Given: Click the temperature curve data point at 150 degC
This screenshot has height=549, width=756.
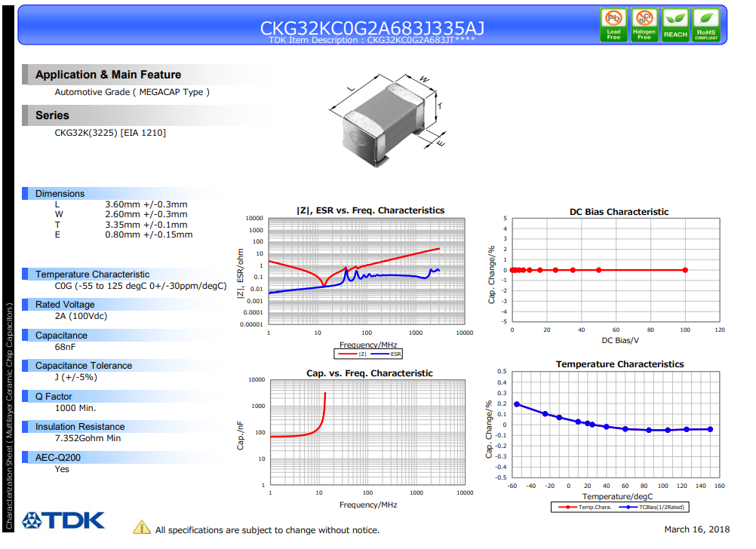Looking at the screenshot, I should 710,429.
